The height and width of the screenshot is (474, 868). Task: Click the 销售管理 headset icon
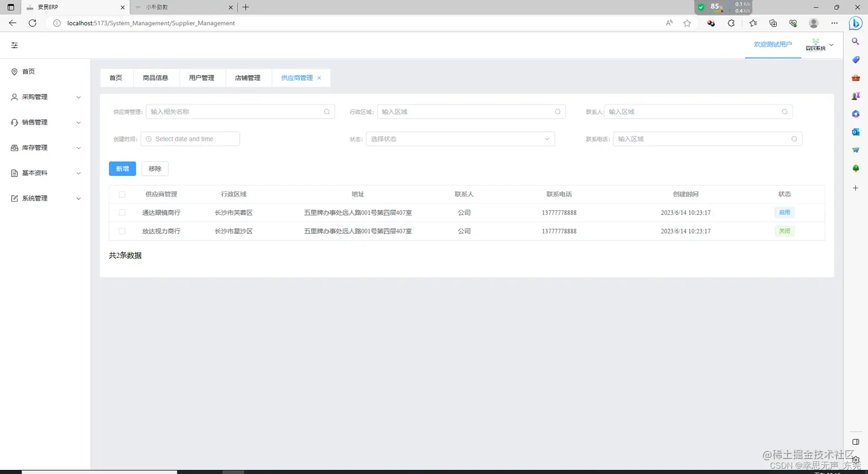coord(14,122)
